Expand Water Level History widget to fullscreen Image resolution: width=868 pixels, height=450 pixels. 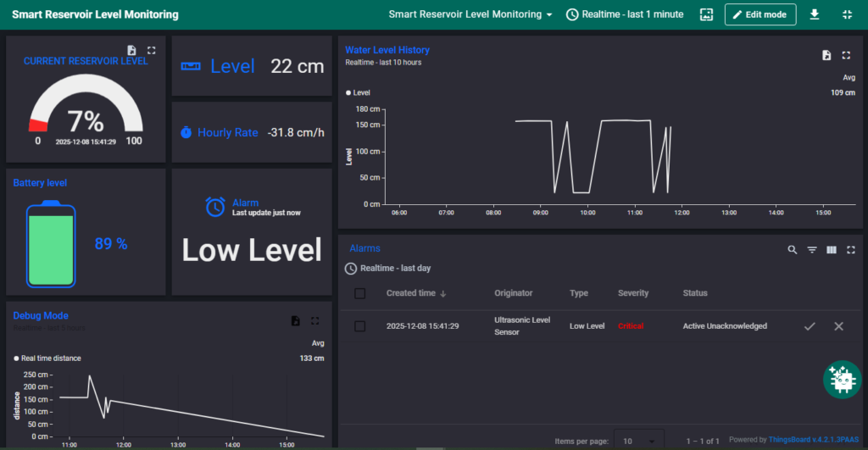846,55
